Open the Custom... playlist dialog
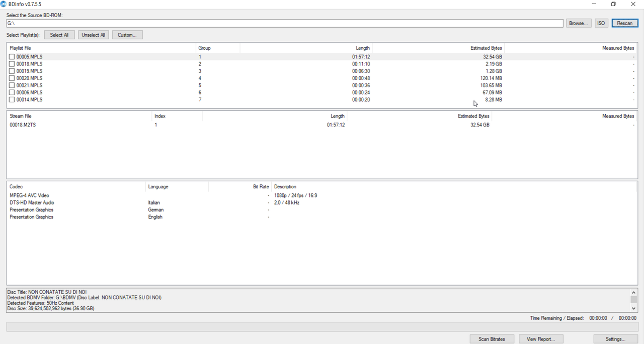 coord(127,35)
